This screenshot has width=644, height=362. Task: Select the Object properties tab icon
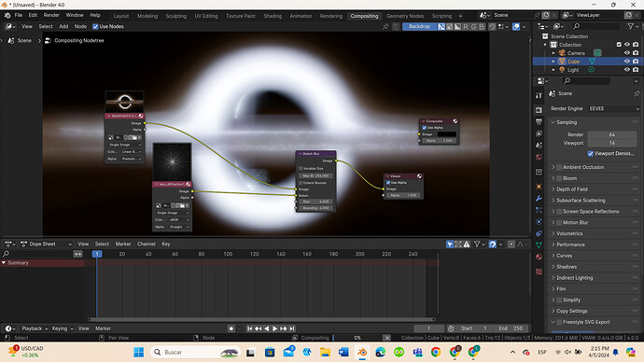pyautogui.click(x=539, y=187)
